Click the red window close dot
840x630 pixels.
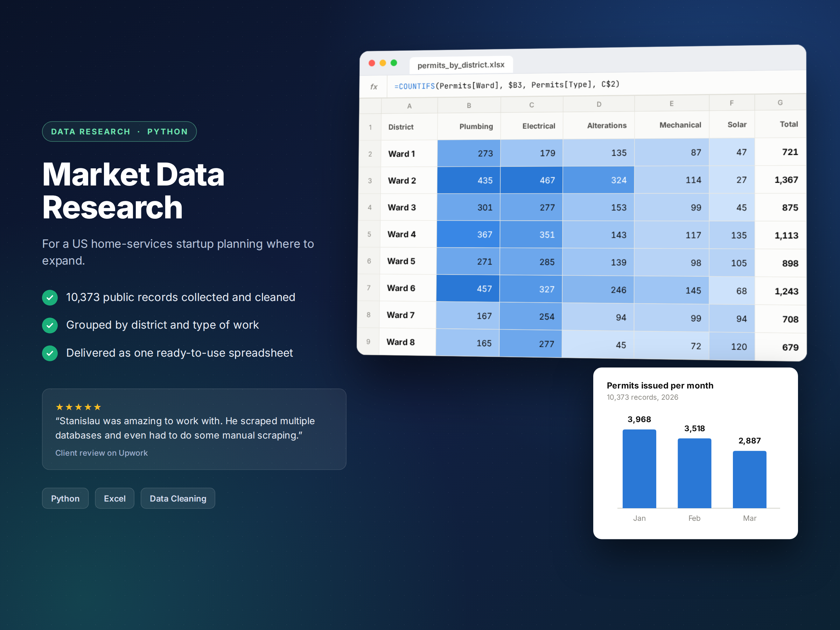point(372,63)
